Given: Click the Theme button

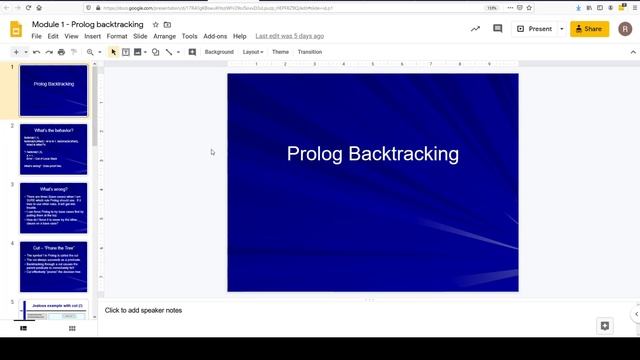Looking at the screenshot, I should [x=280, y=52].
